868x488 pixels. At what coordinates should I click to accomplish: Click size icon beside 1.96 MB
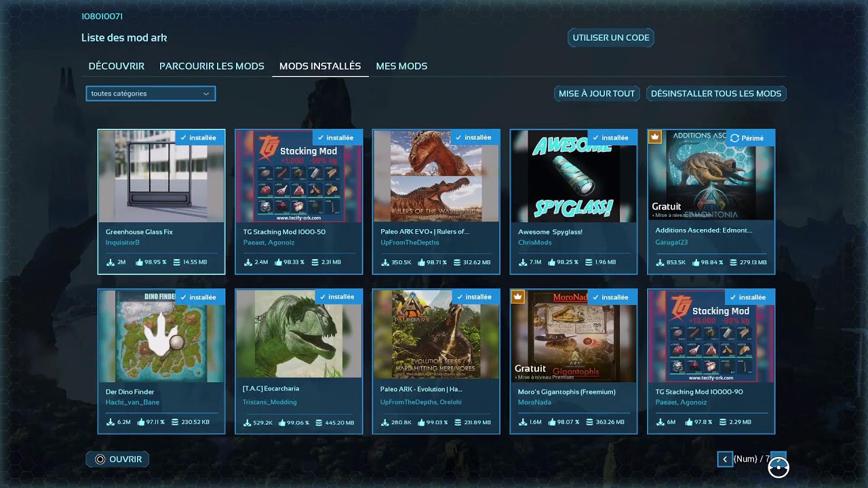coord(589,262)
